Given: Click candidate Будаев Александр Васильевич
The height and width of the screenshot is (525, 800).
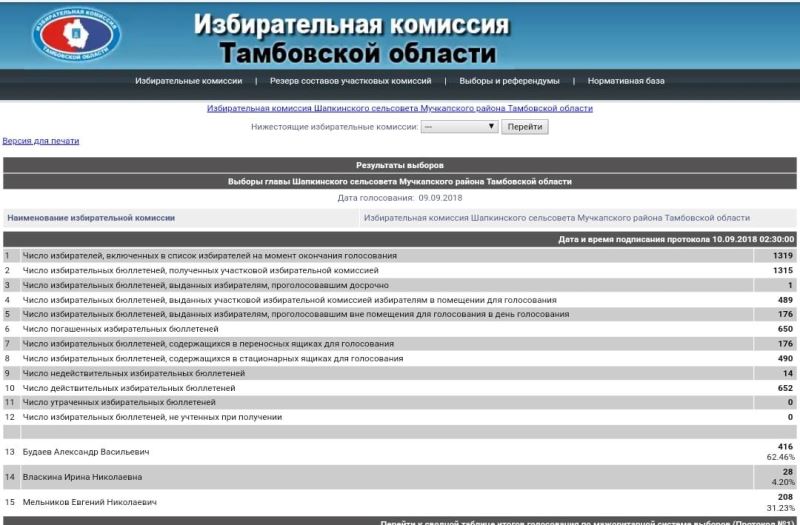Looking at the screenshot, I should [86, 452].
